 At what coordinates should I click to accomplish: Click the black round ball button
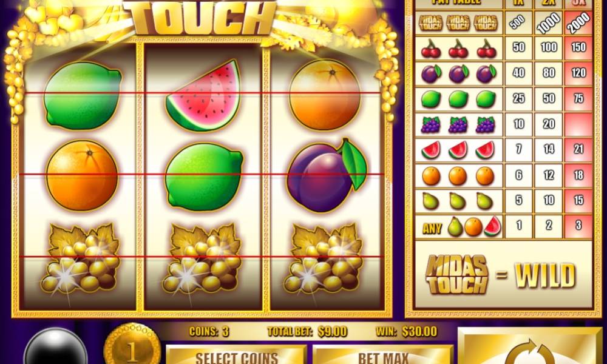[56, 348]
